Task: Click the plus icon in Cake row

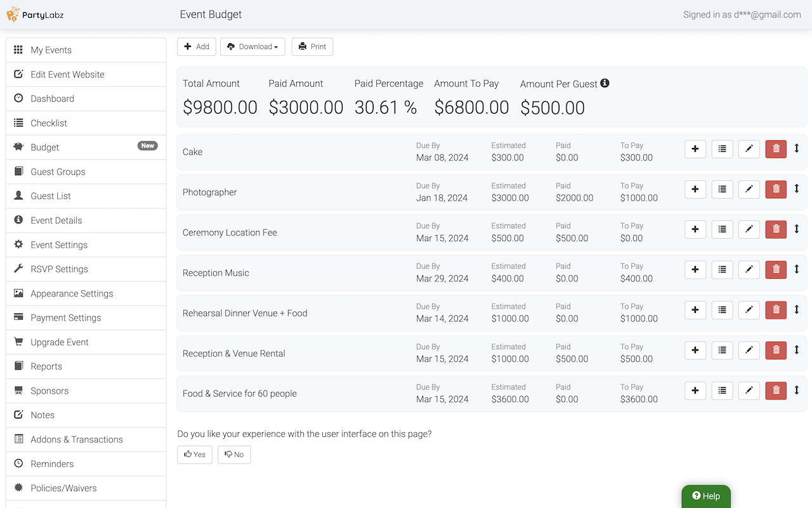Action: [695, 149]
